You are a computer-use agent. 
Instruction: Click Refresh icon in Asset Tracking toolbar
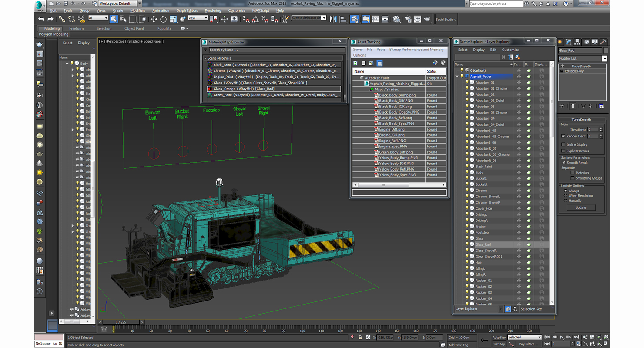point(356,64)
